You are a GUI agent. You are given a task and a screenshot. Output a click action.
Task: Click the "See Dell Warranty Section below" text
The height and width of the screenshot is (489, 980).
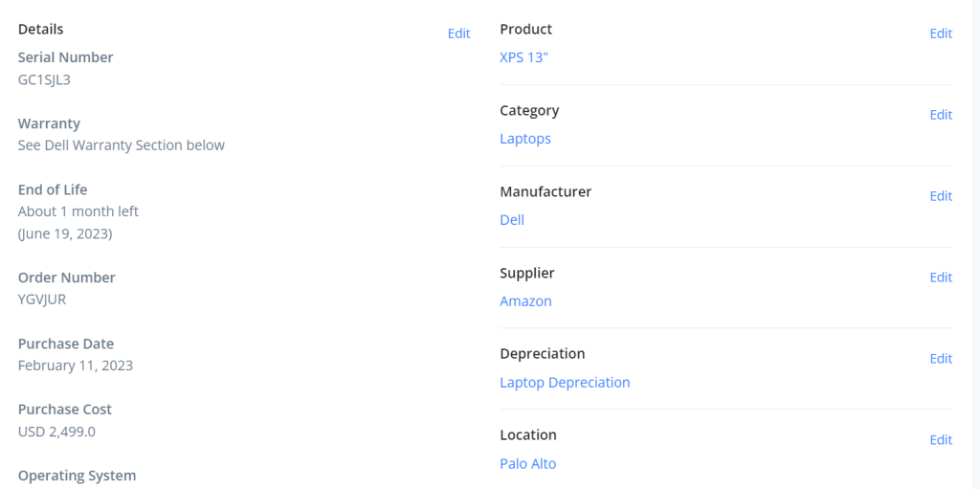click(x=122, y=145)
